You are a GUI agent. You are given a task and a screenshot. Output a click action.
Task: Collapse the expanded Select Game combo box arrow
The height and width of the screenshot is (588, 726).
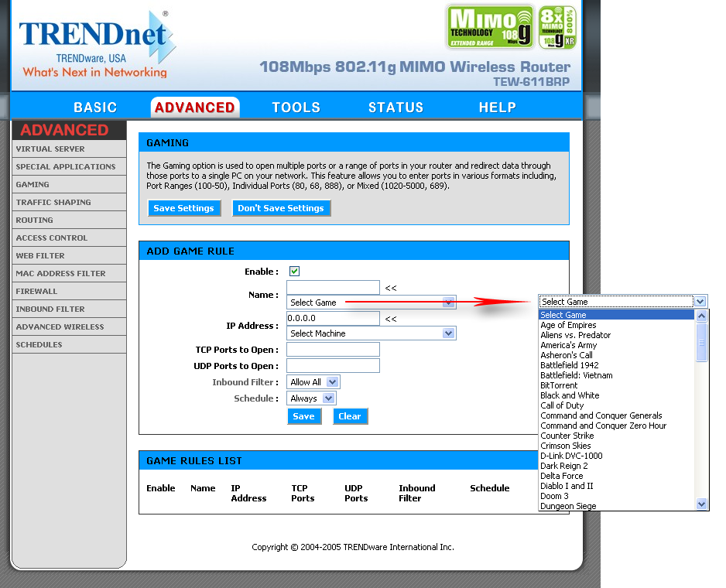coord(700,302)
